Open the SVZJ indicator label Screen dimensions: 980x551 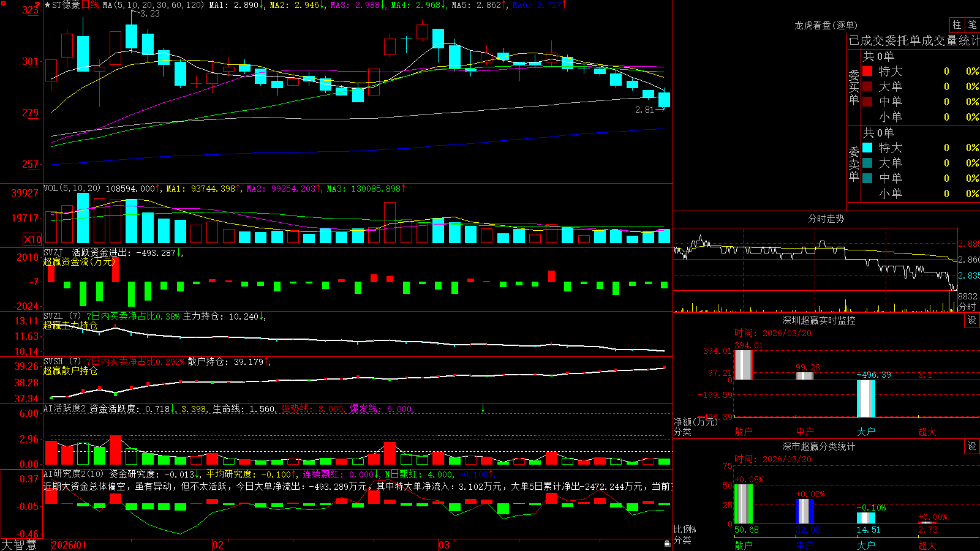pyautogui.click(x=53, y=252)
